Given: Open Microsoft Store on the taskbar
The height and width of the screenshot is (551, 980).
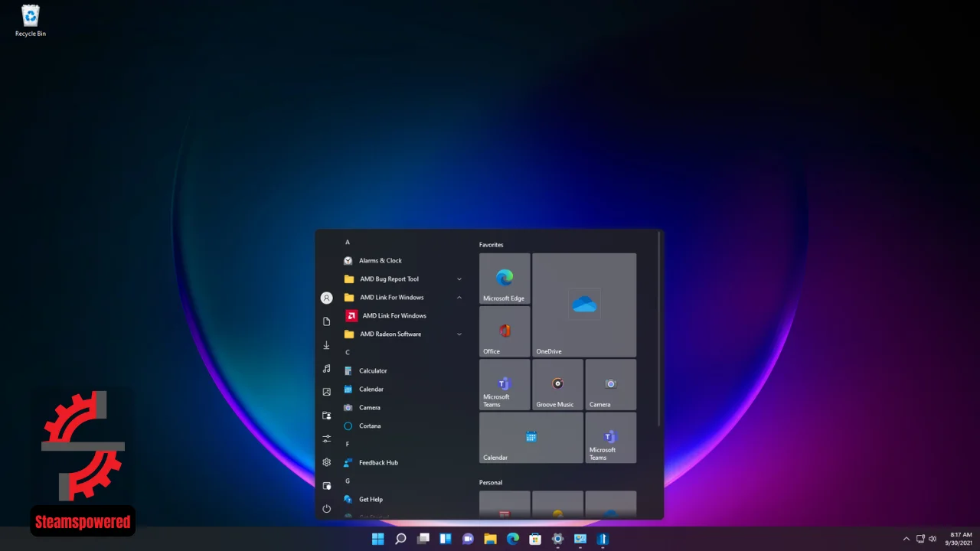Looking at the screenshot, I should pyautogui.click(x=535, y=539).
